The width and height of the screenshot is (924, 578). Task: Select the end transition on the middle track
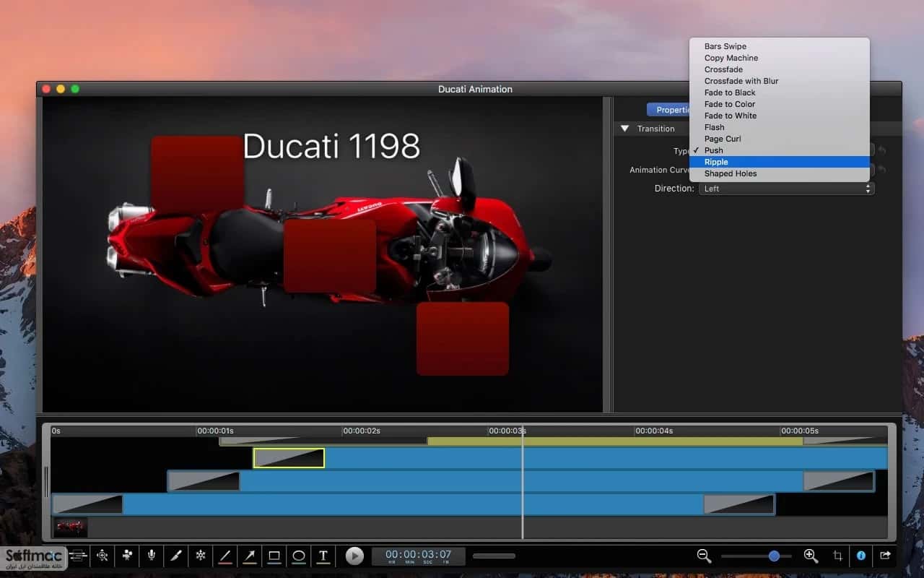[x=839, y=481]
